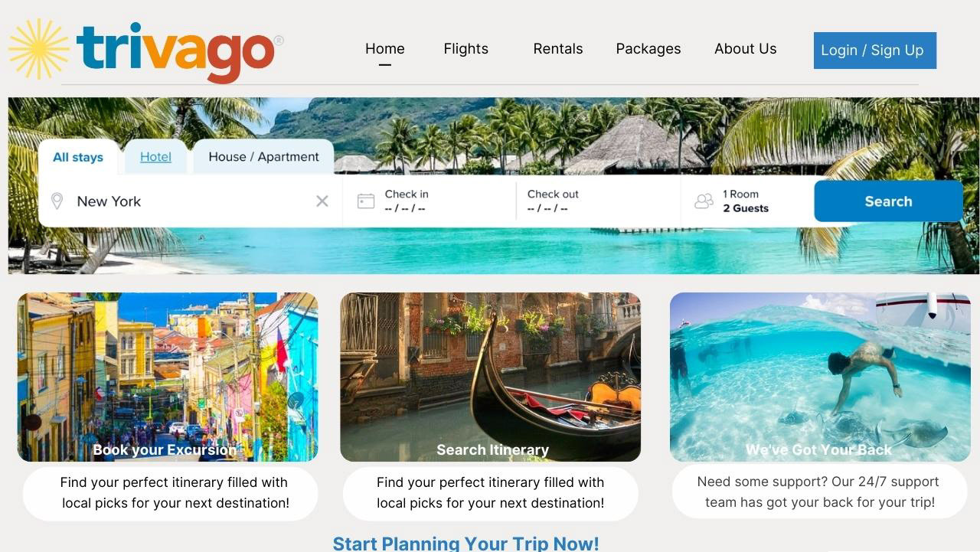Expand the 1 Room 2 Guests selector
The height and width of the screenshot is (552, 980).
pyautogui.click(x=746, y=201)
